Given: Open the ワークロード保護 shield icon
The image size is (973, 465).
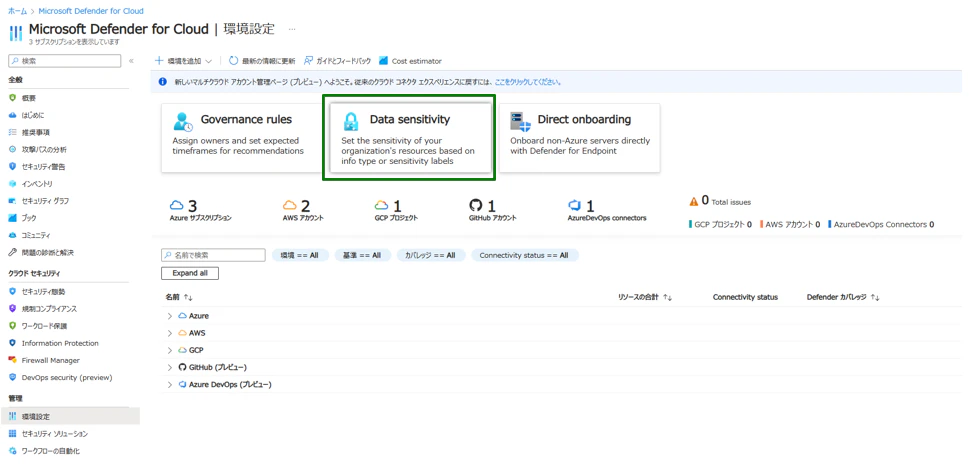Looking at the screenshot, I should tap(12, 326).
